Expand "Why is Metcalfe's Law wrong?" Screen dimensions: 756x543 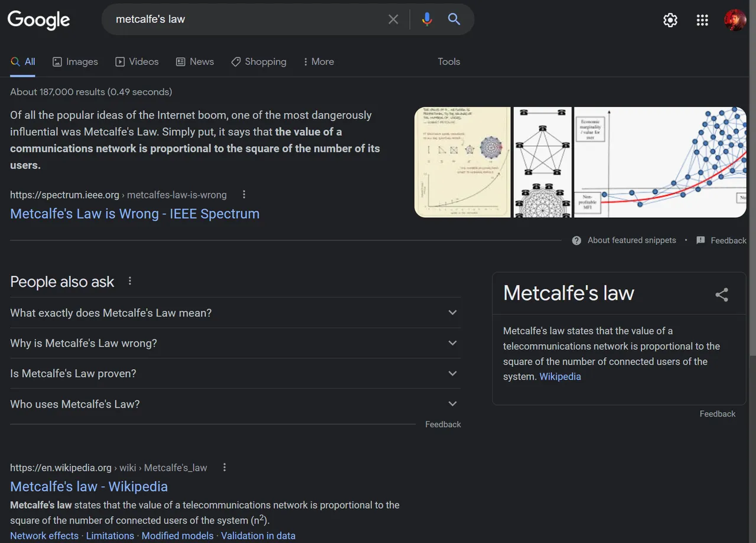click(235, 344)
